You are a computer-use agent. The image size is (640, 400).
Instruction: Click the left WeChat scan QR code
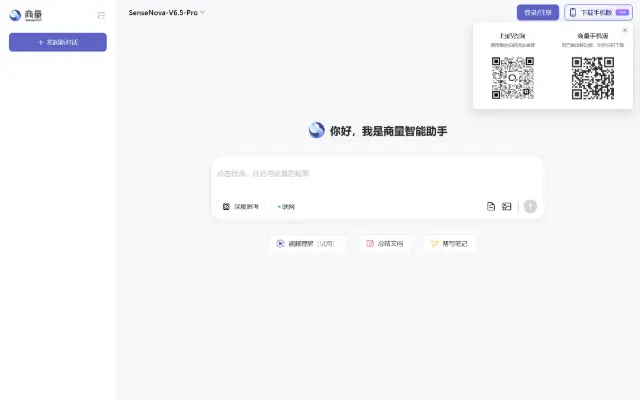click(x=513, y=78)
